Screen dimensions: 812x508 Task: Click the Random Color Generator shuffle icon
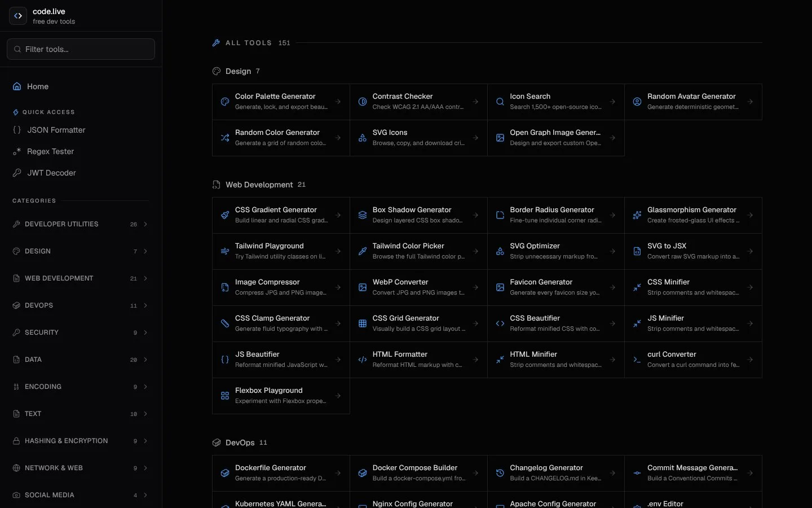point(225,138)
